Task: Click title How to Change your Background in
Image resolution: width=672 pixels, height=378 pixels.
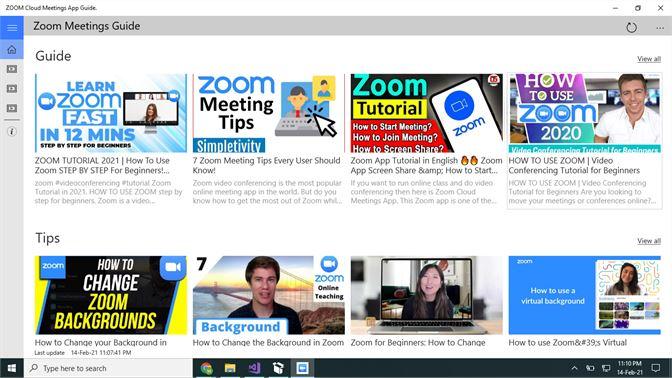Action: pos(101,342)
